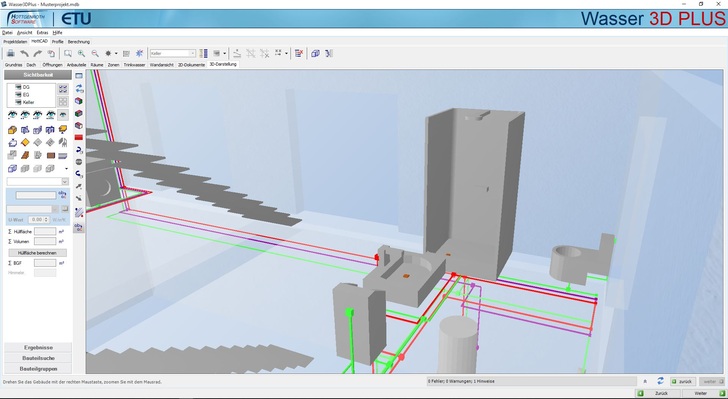Open the Hilfe menu
728x399 pixels.
[x=57, y=33]
